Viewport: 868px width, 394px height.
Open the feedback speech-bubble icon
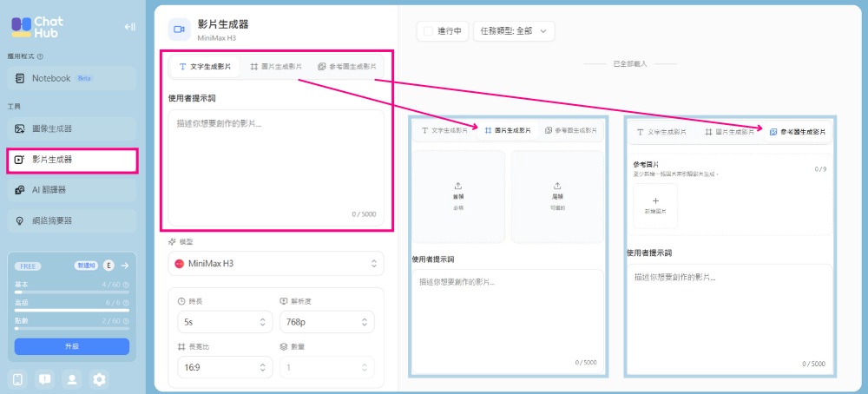click(44, 379)
